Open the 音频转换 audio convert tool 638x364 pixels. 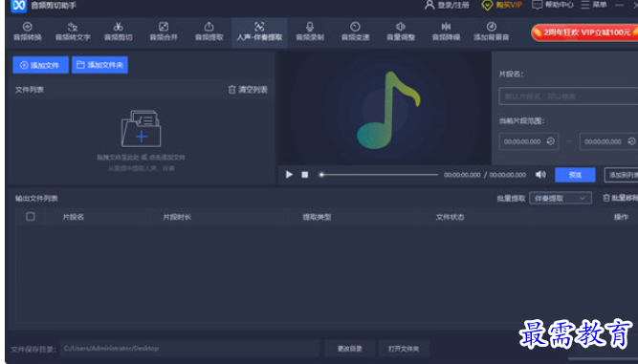pyautogui.click(x=28, y=32)
